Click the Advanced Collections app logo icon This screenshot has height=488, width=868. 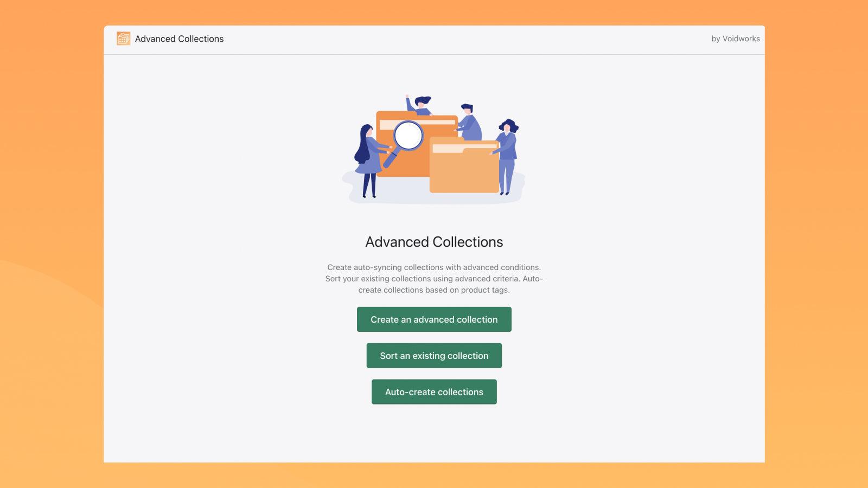[x=123, y=38]
